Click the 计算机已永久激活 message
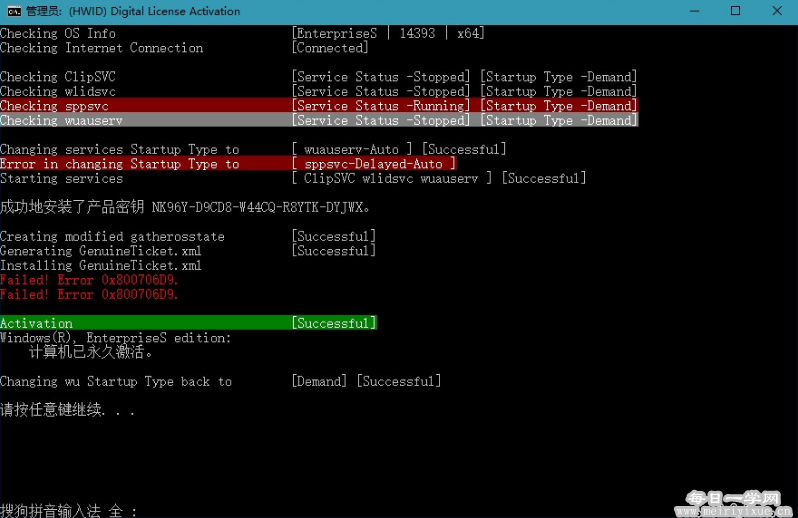 tap(91, 352)
